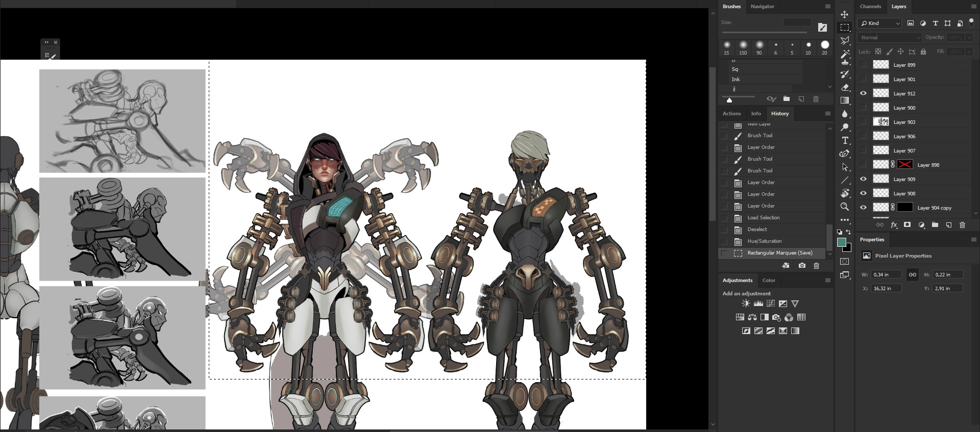This screenshot has height=432, width=980.
Task: Select the Horizontal Type tool
Action: (845, 140)
